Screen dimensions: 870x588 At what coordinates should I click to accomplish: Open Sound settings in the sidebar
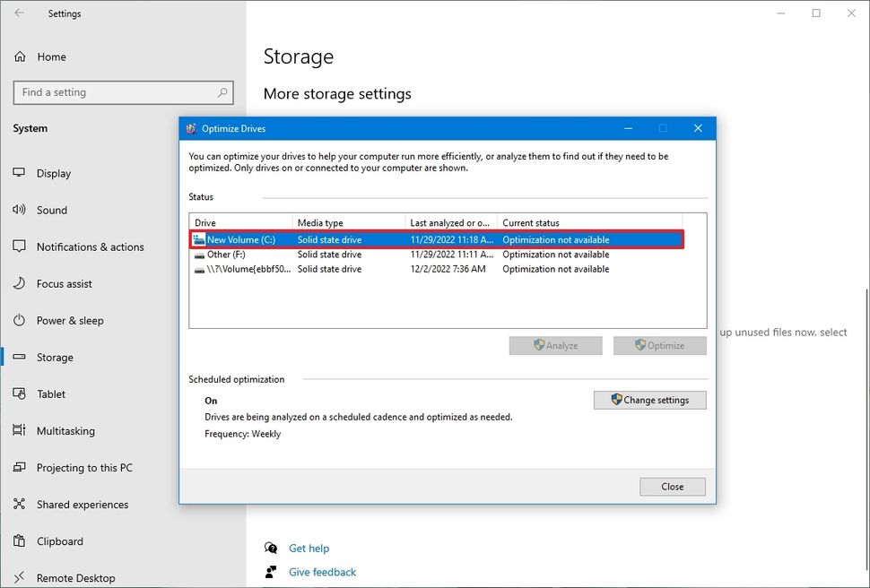pos(52,210)
